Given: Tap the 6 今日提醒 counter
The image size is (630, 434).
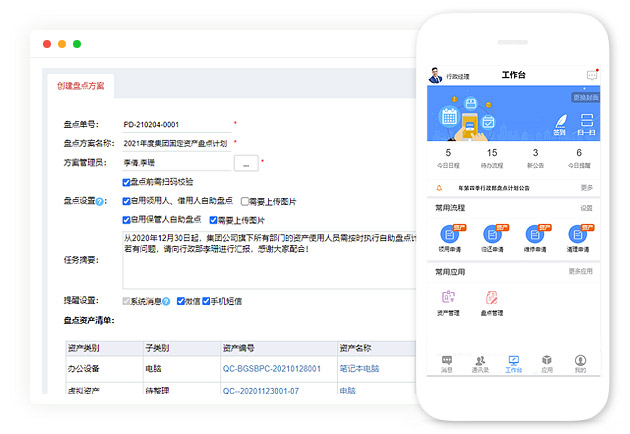Looking at the screenshot, I should coord(579,158).
